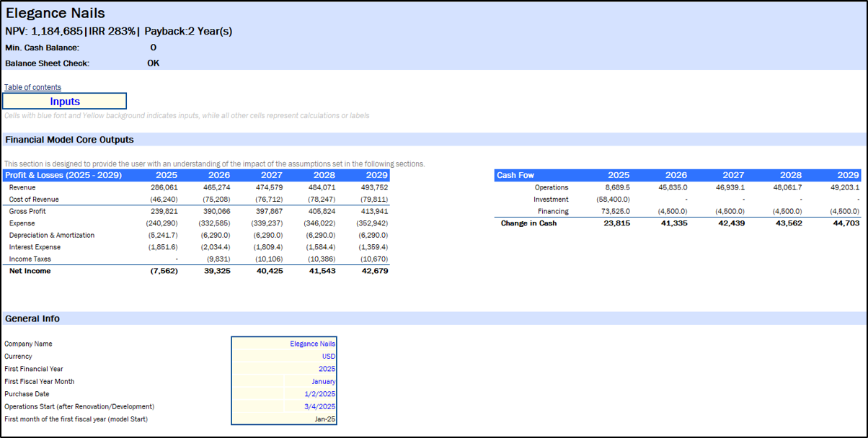
Task: Select the Balance Sheet Check OK value
Action: pos(153,63)
